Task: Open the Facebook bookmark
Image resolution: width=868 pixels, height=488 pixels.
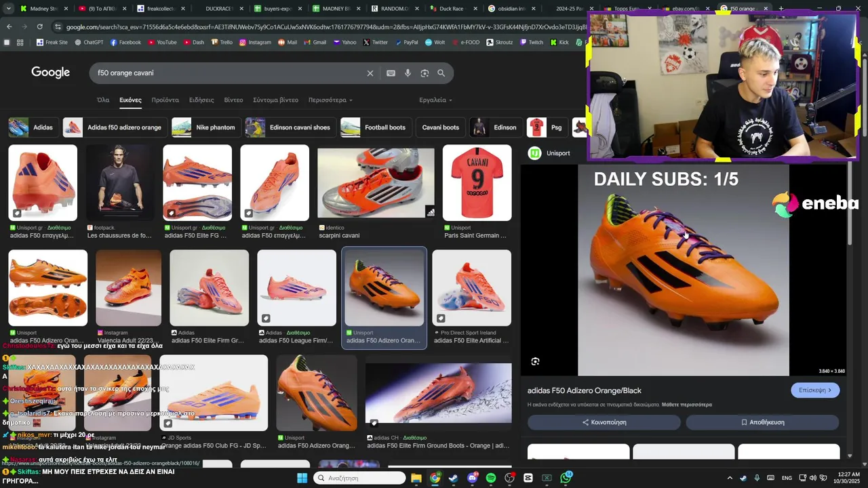Action: (x=125, y=42)
